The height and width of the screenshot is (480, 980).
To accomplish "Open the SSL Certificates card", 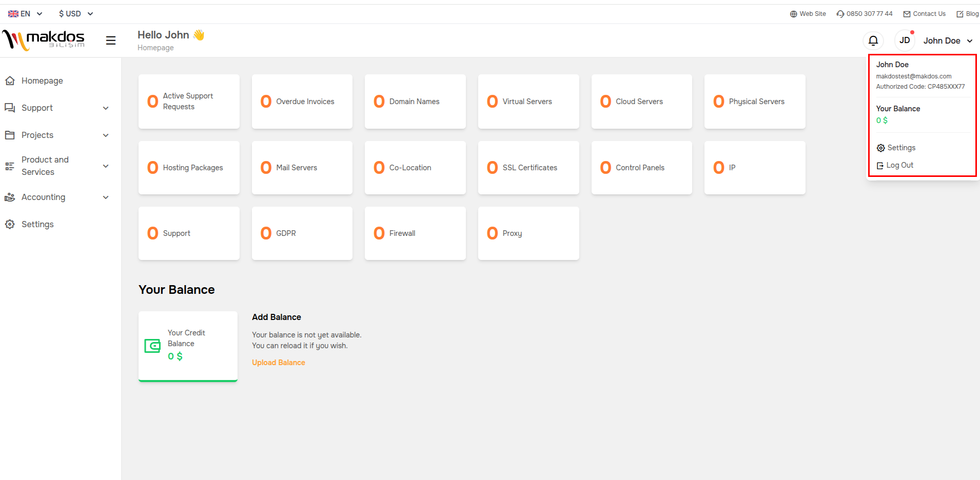I will [528, 168].
